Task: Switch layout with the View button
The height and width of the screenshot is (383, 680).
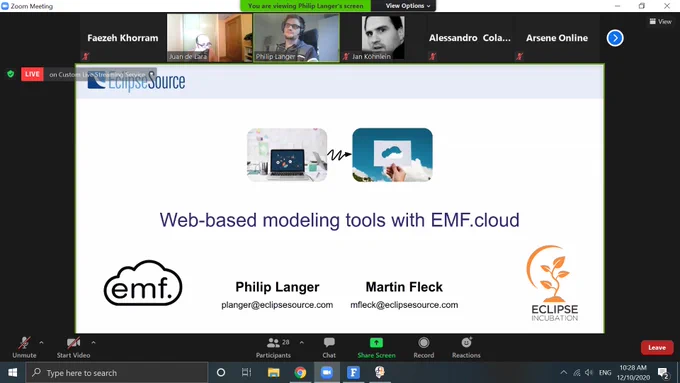Action: tap(660, 21)
